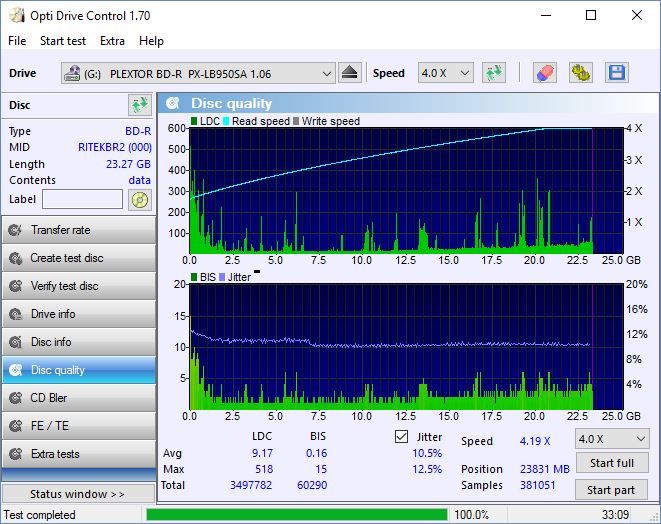Eject the disc with the eject icon

pyautogui.click(x=349, y=73)
